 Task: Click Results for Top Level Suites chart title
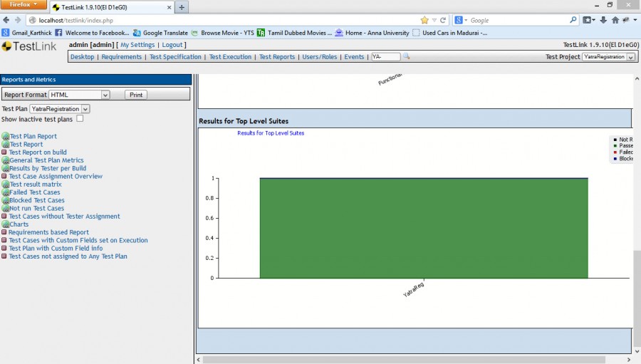(x=271, y=133)
